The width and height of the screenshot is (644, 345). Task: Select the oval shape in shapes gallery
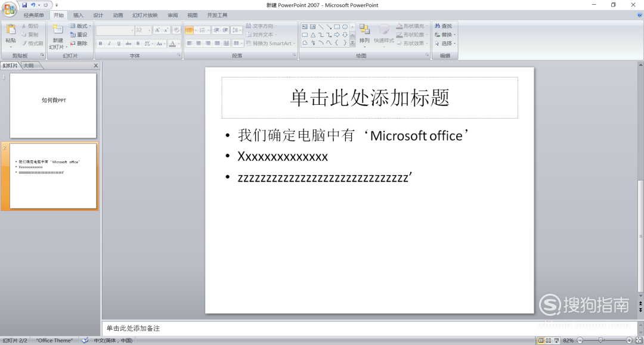pos(345,27)
